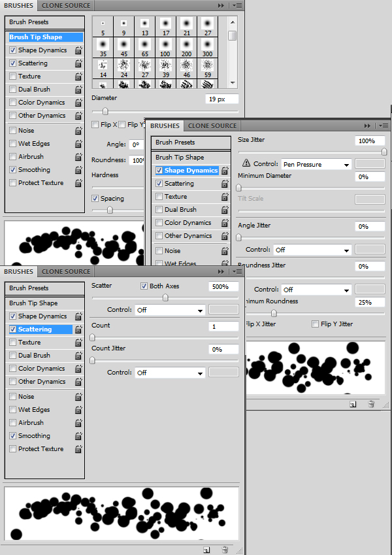Screen dimensions: 392x555
Task: Toggle Shape Dynamics checkbox in top panel
Action: coord(12,50)
